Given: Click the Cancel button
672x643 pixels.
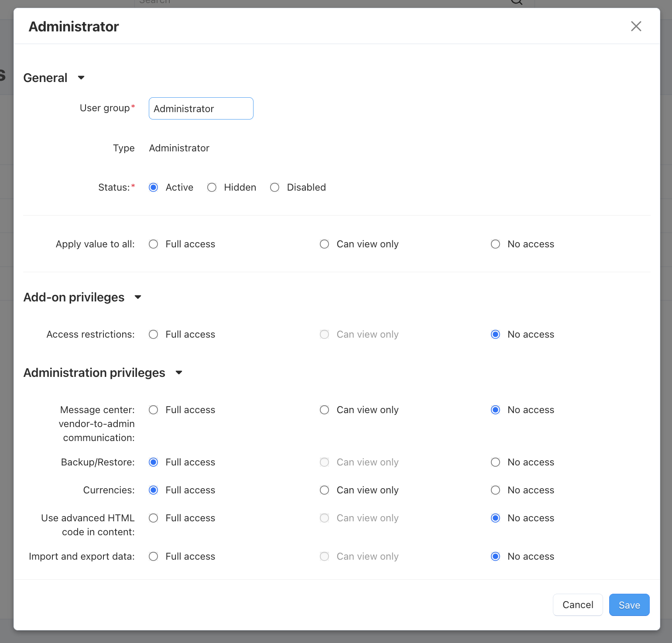Looking at the screenshot, I should pyautogui.click(x=578, y=605).
